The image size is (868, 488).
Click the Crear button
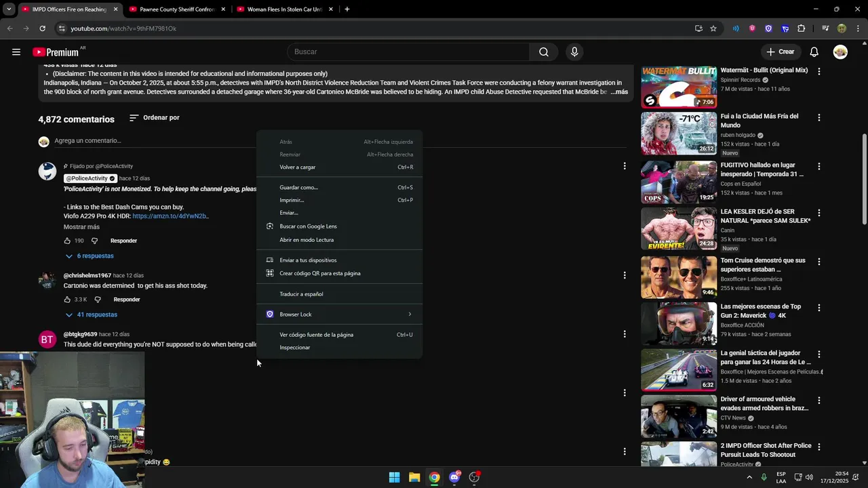coord(780,52)
